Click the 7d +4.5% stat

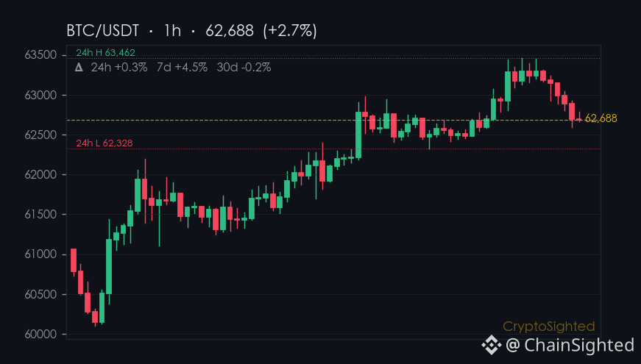[x=182, y=68]
